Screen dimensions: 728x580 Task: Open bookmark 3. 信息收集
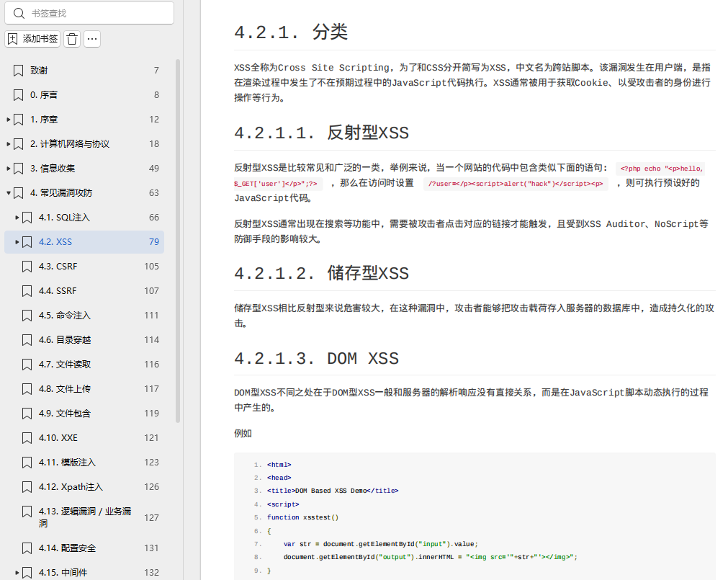point(53,169)
